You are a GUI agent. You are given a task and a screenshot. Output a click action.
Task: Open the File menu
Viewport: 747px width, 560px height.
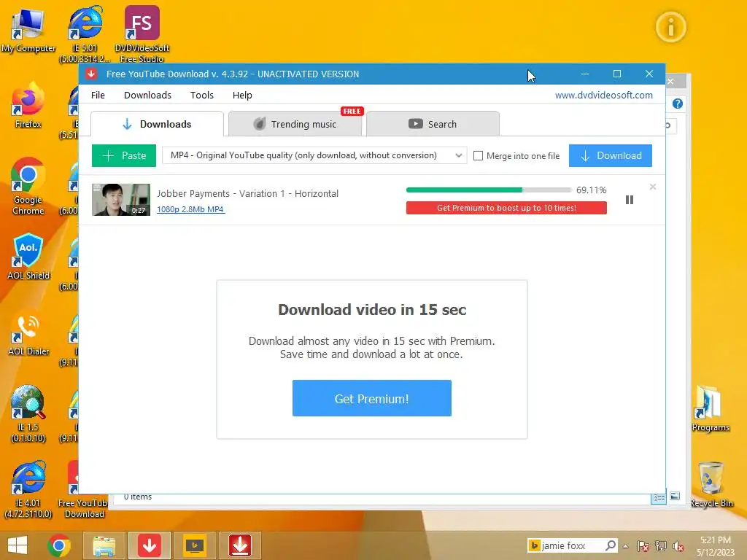[98, 96]
